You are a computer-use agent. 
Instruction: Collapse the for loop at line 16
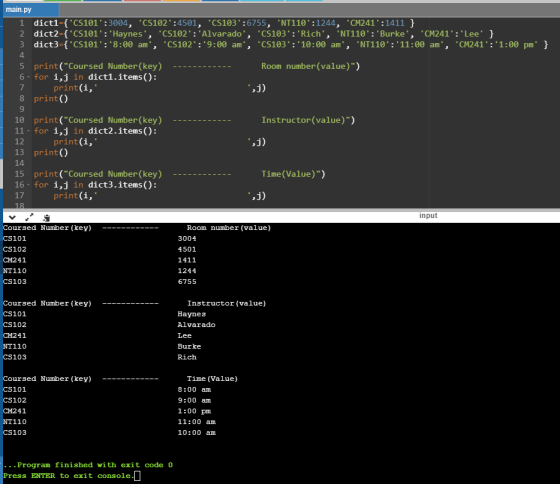tap(29, 185)
